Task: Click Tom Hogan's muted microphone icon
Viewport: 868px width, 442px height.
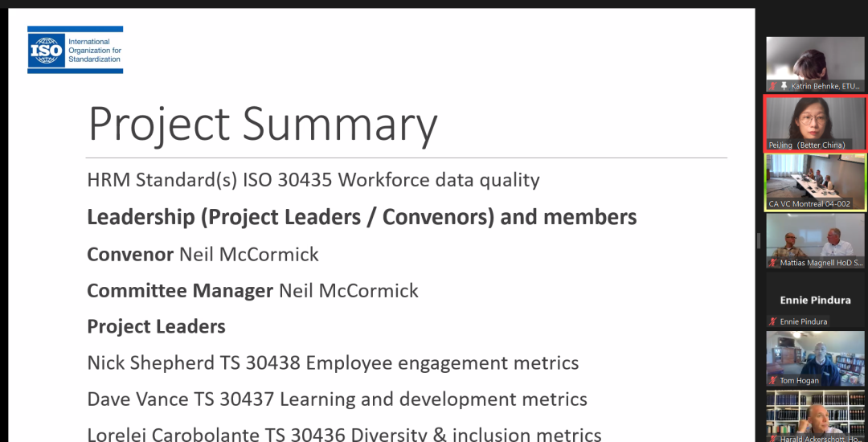Action: (x=773, y=380)
